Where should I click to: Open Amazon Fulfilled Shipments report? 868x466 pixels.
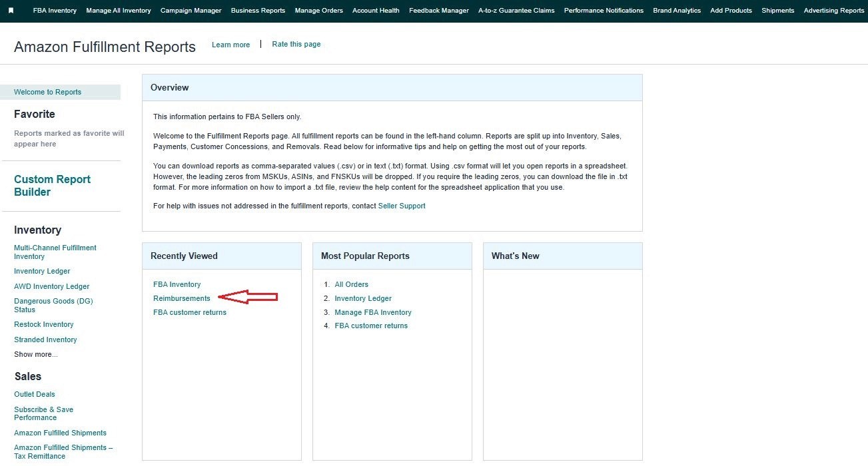61,433
